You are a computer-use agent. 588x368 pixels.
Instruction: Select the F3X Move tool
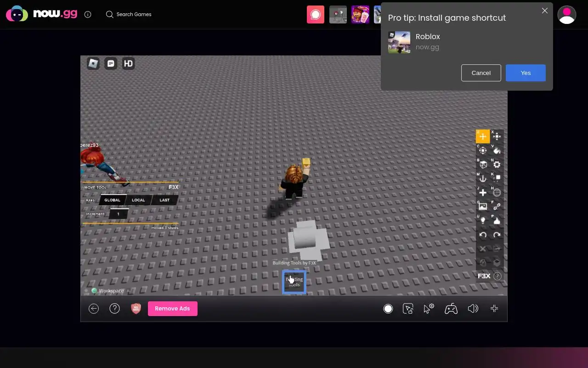(483, 137)
